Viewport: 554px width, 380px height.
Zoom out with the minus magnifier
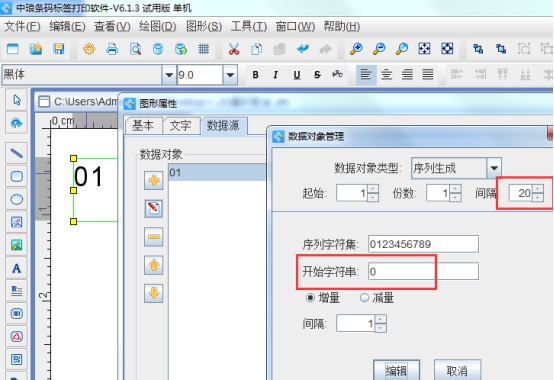379,49
